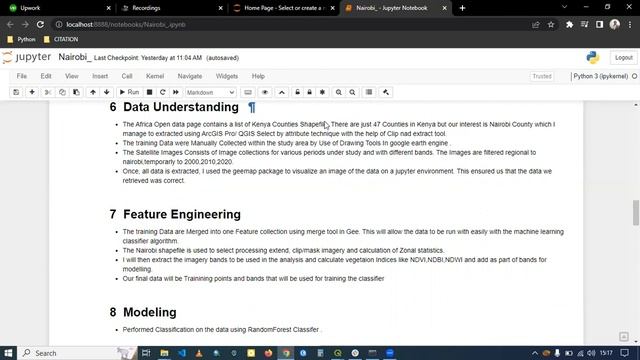This screenshot has height=360, width=640.
Task: Click the anchor pilcrow beside Data Understanding
Action: coord(252,107)
